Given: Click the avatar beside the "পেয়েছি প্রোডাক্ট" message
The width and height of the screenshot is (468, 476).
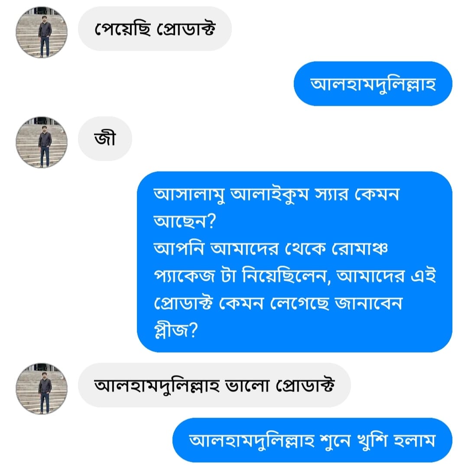Looking at the screenshot, I should (x=42, y=32).
